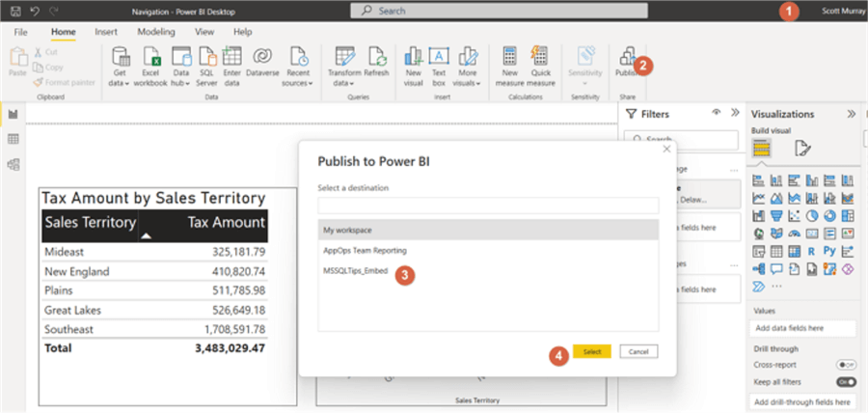Create a Quick measure
Image resolution: width=868 pixels, height=413 pixels.
(540, 67)
